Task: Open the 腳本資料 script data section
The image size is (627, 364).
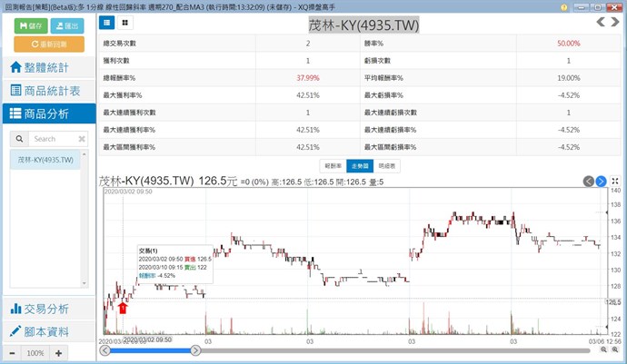Action: tap(49, 331)
